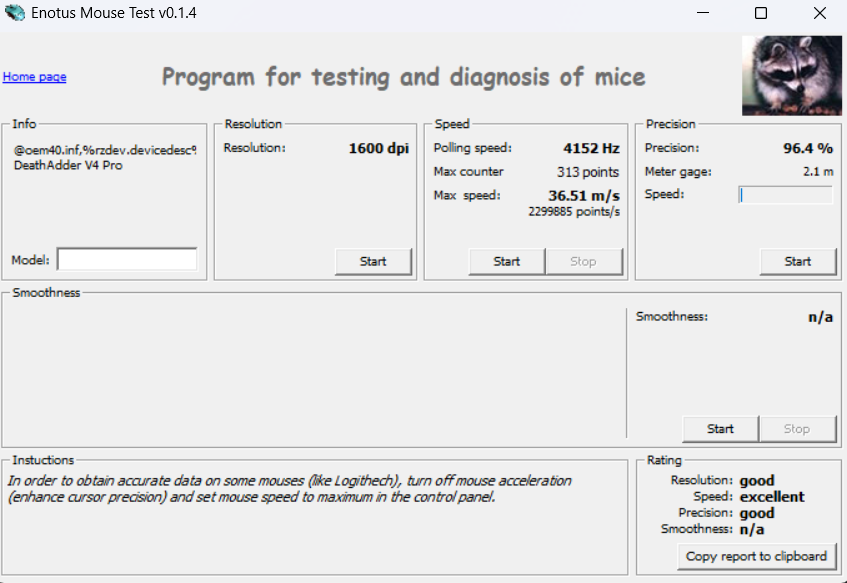Click the program title heading text
The image size is (847, 583).
404,77
